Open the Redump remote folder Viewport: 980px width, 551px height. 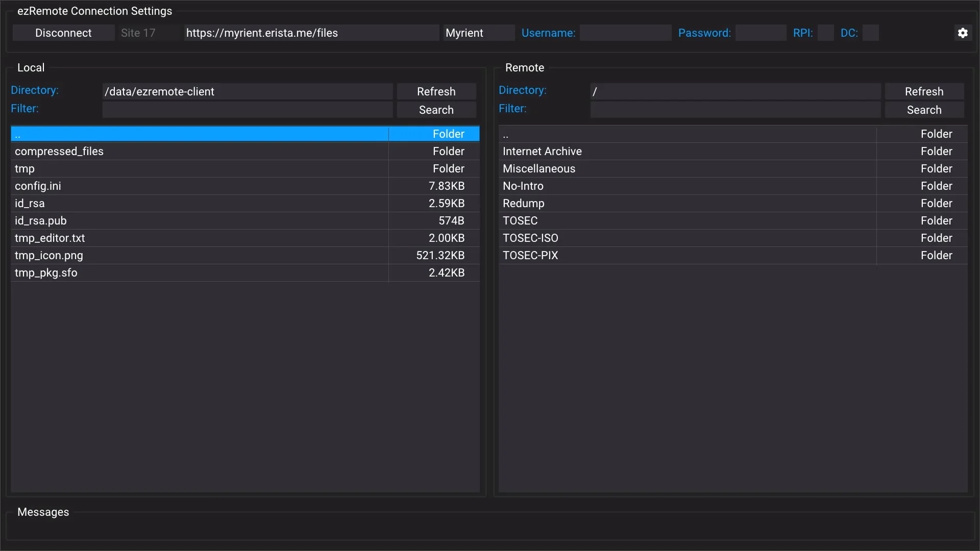pos(523,204)
